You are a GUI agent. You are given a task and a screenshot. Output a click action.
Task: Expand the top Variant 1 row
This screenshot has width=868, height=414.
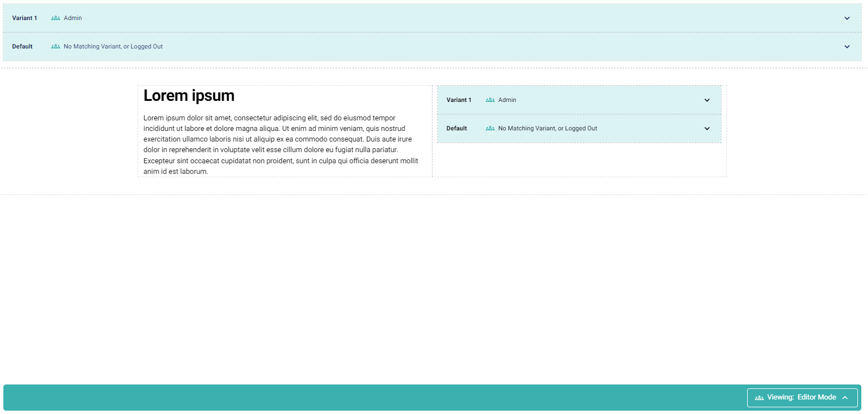pos(847,18)
